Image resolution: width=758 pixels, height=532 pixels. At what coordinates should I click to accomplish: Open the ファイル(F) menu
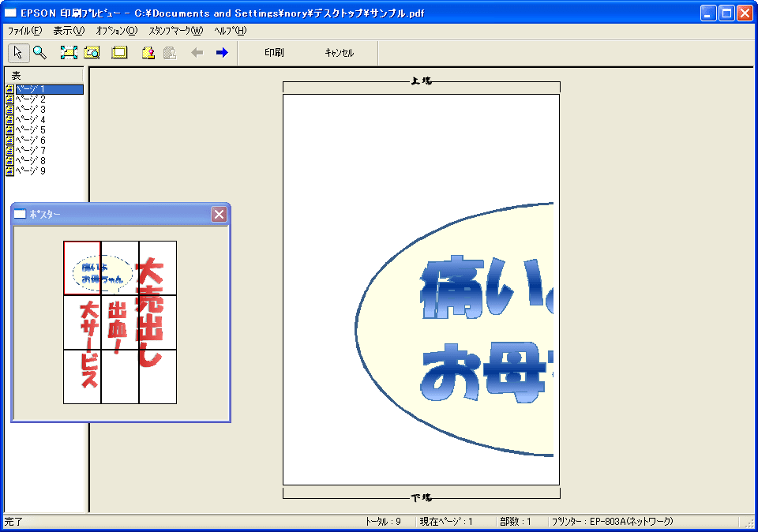[x=24, y=31]
